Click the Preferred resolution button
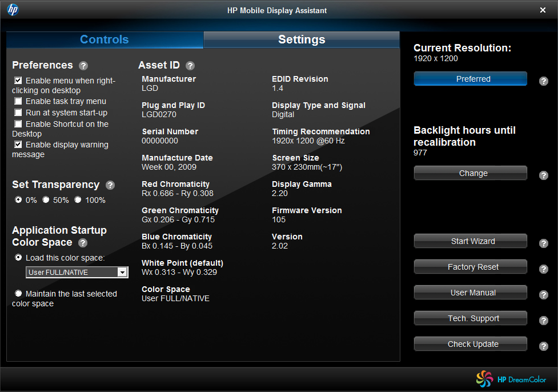558x392 pixels. pos(470,79)
